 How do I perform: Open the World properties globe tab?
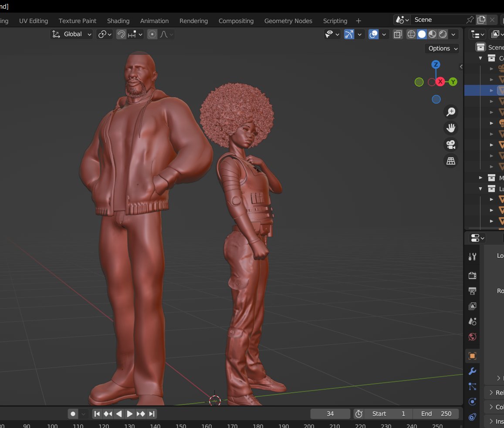pos(472,337)
